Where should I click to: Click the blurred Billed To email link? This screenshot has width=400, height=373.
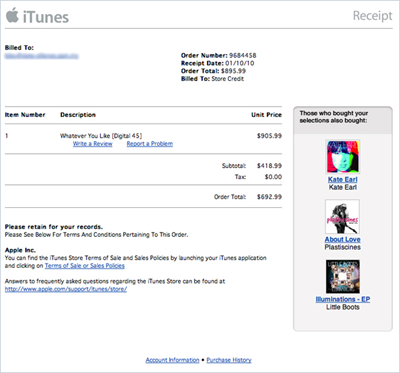click(x=42, y=56)
